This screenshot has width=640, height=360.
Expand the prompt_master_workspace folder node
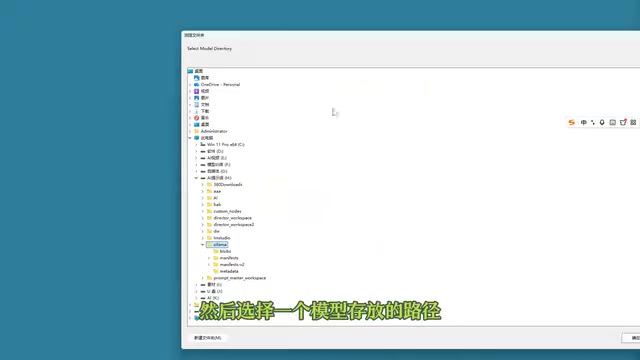click(x=203, y=278)
